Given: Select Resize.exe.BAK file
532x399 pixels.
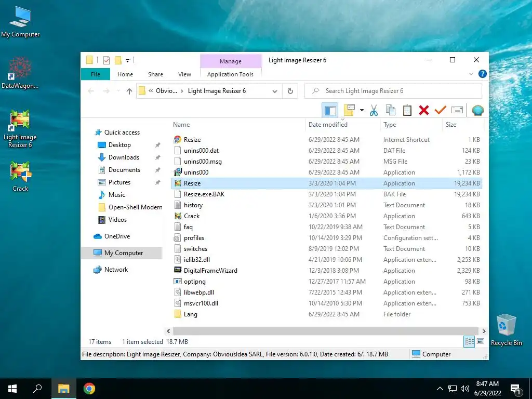Looking at the screenshot, I should 327,194.
